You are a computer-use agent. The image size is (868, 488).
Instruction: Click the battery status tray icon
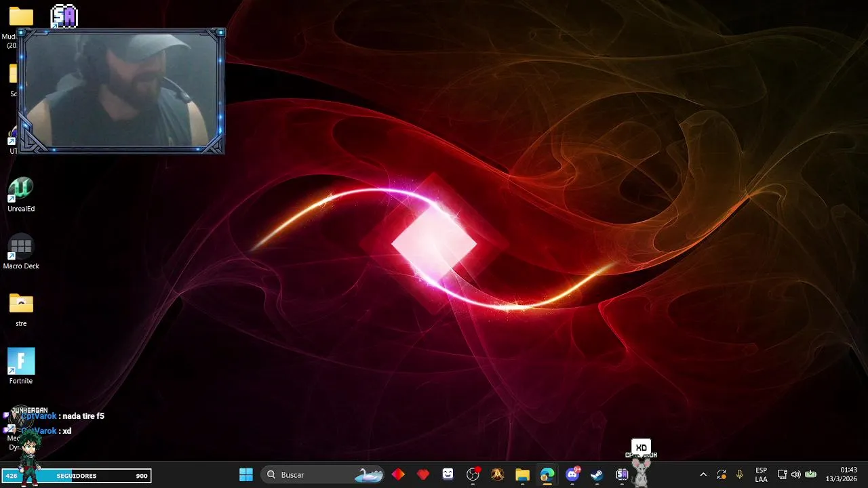[x=810, y=474]
